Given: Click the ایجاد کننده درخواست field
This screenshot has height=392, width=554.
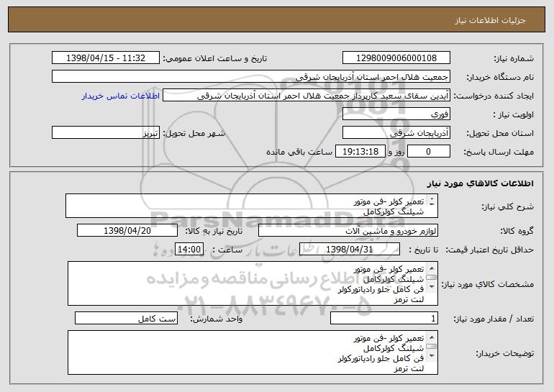Looking at the screenshot, I should pyautogui.click(x=306, y=96).
